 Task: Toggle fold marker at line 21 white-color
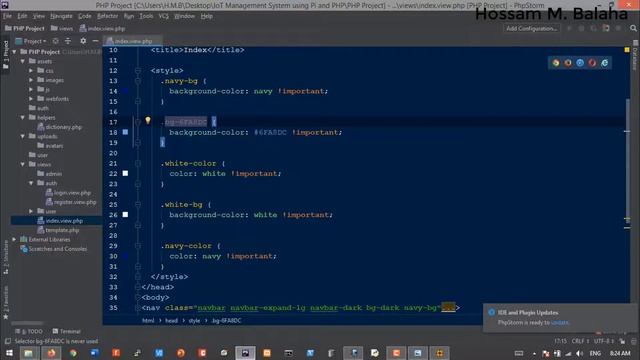click(x=138, y=163)
